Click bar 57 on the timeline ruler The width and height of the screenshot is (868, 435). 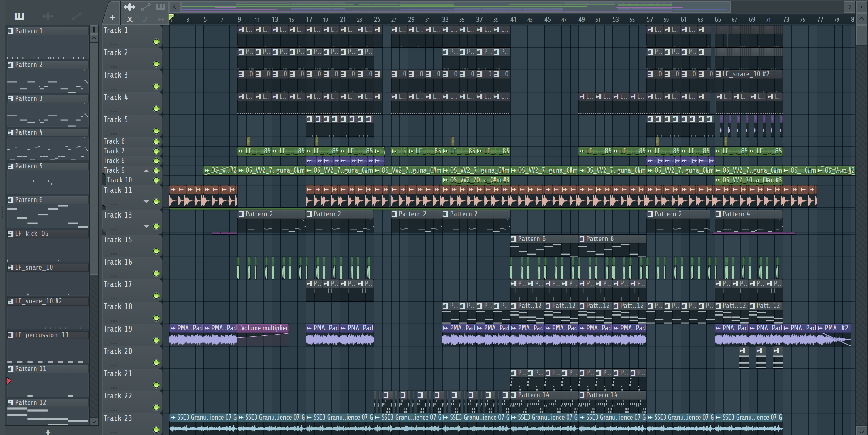pyautogui.click(x=649, y=19)
